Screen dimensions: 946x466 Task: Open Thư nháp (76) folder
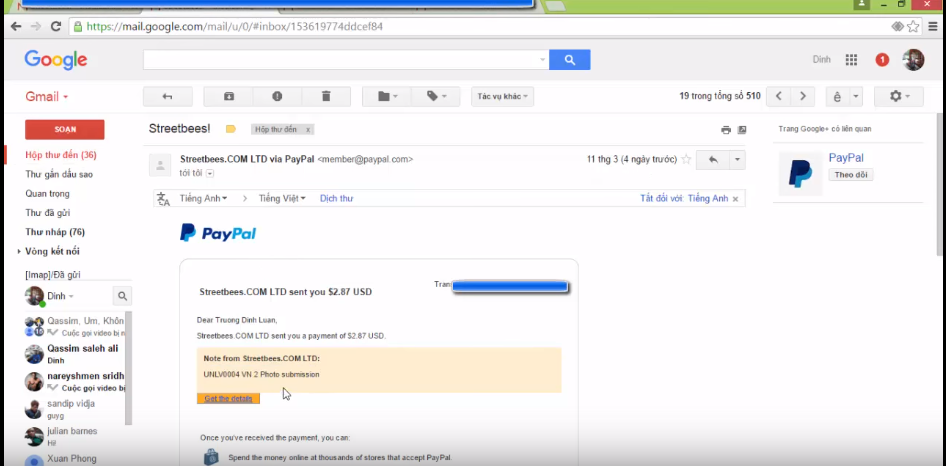pos(55,232)
